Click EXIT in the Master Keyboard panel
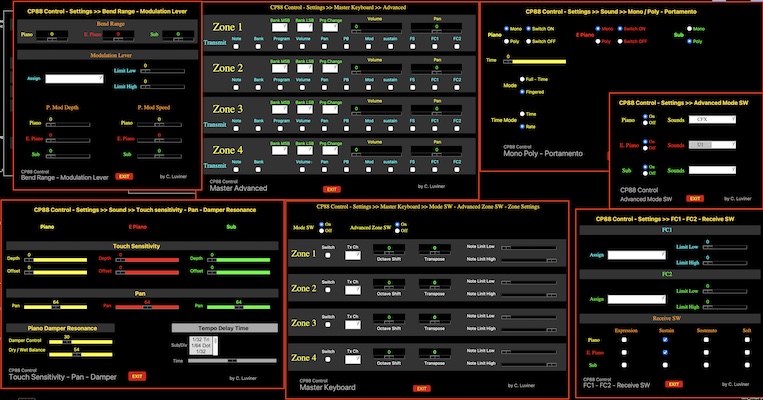This screenshot has width=763, height=400. 421,388
